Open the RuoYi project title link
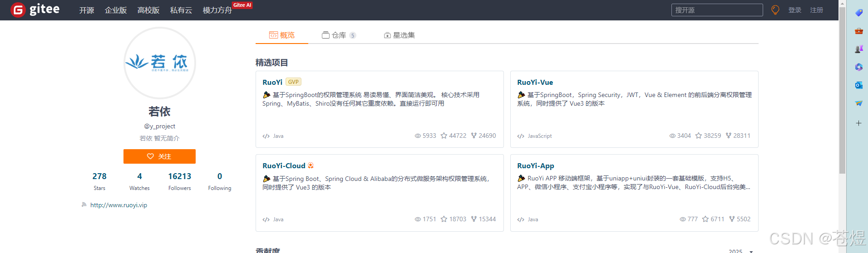Viewport: 868px width, 253px height. [272, 82]
